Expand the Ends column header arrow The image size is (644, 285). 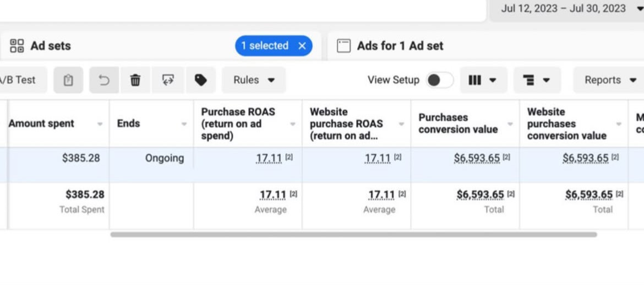tap(184, 124)
